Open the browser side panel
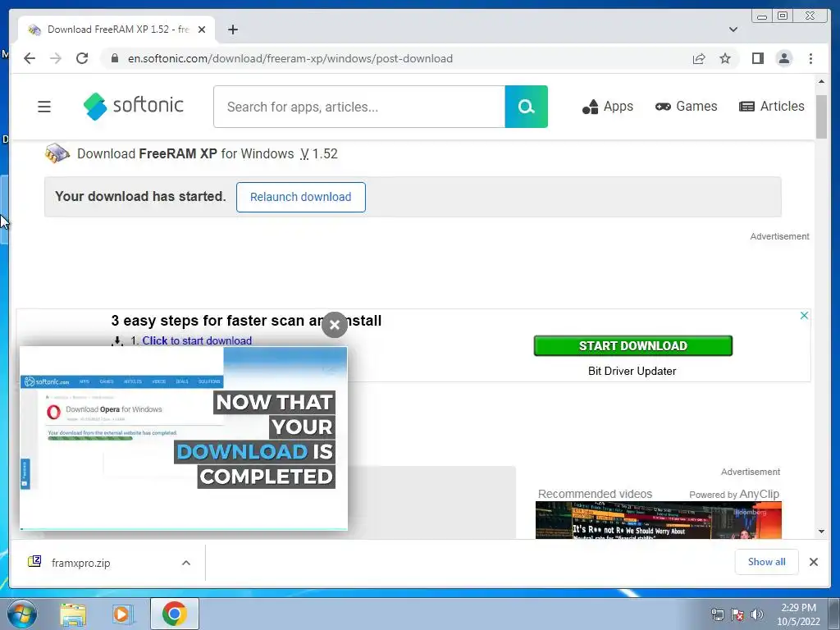Image resolution: width=840 pixels, height=630 pixels. (x=757, y=58)
